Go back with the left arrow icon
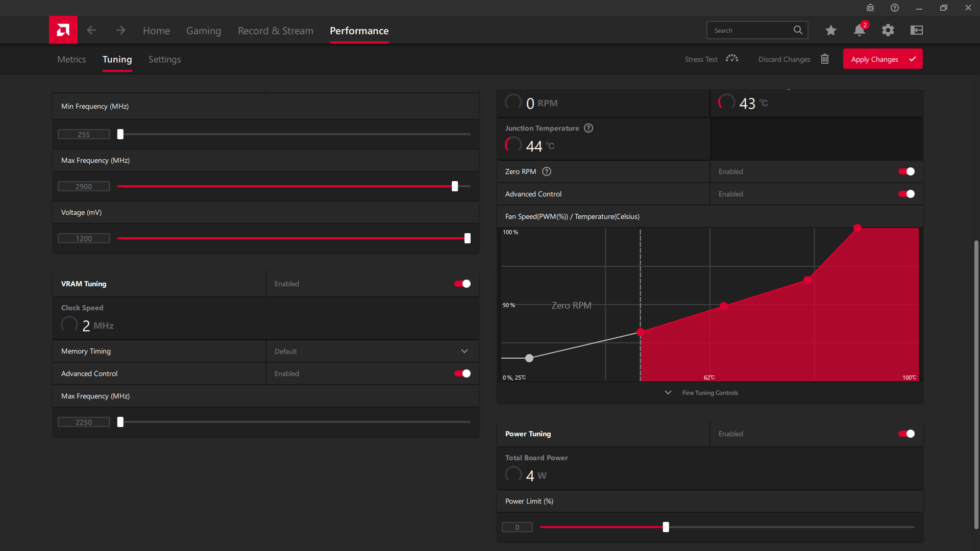980x551 pixels. (x=91, y=30)
